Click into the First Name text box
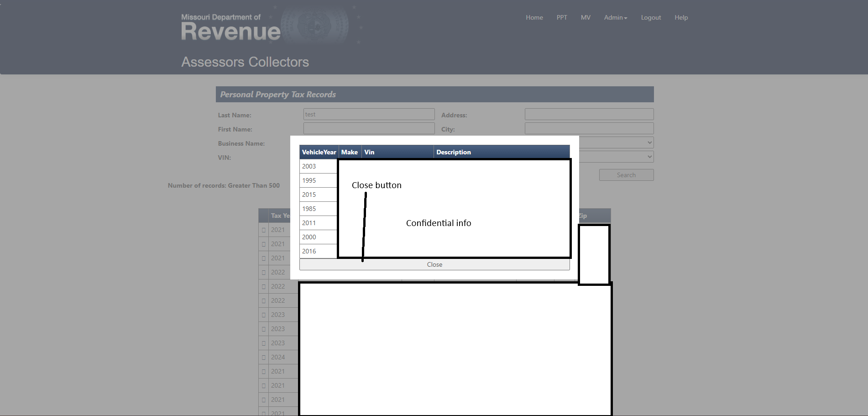868x416 pixels. tap(369, 128)
